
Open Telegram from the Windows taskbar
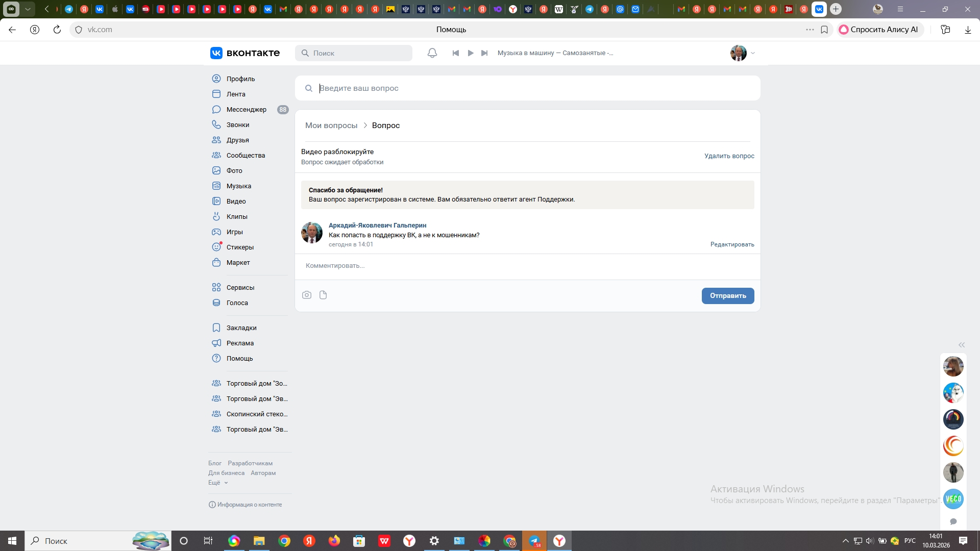tap(534, 541)
